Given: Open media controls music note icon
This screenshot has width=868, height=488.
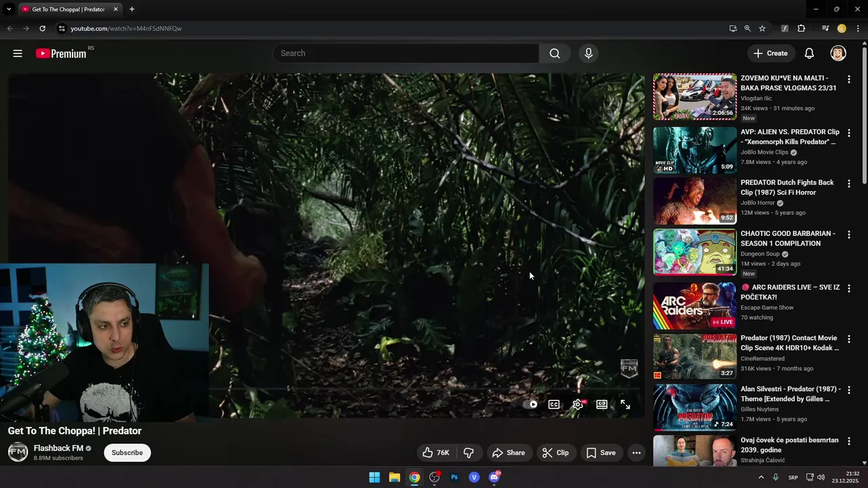Looking at the screenshot, I should pos(825,28).
